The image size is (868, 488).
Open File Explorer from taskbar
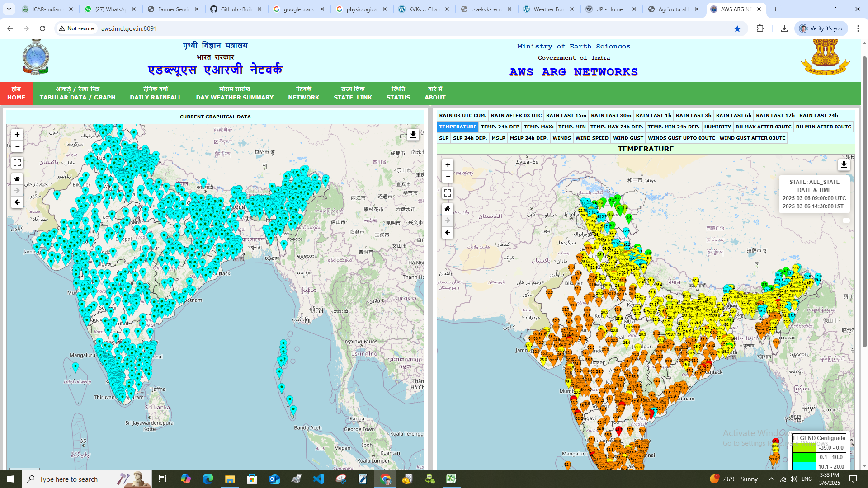coord(230,479)
